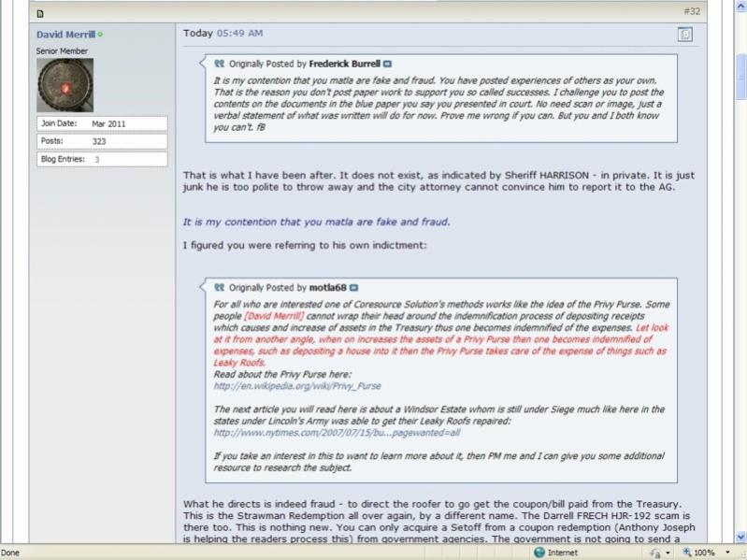The height and width of the screenshot is (560, 747).
Task: Click quote icon in Frederick Burrell's quote
Action: [220, 64]
